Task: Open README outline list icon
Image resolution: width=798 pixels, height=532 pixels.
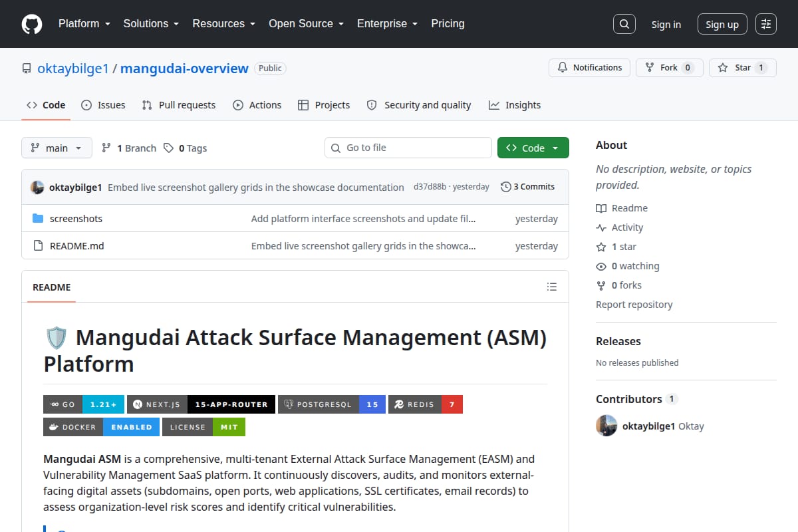Action: 551,287
